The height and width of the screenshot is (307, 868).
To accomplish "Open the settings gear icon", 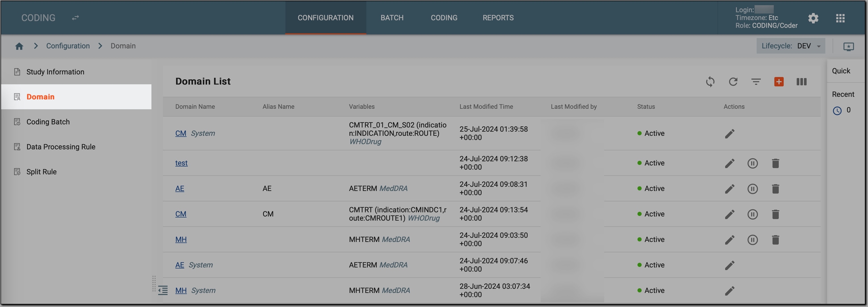I will tap(813, 18).
